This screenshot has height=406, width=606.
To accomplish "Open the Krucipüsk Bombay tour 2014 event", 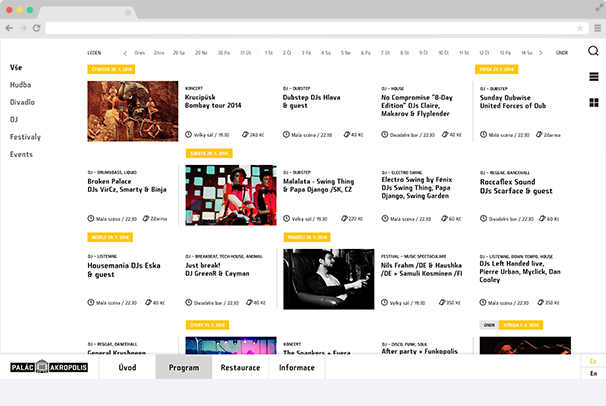I will pyautogui.click(x=213, y=101).
